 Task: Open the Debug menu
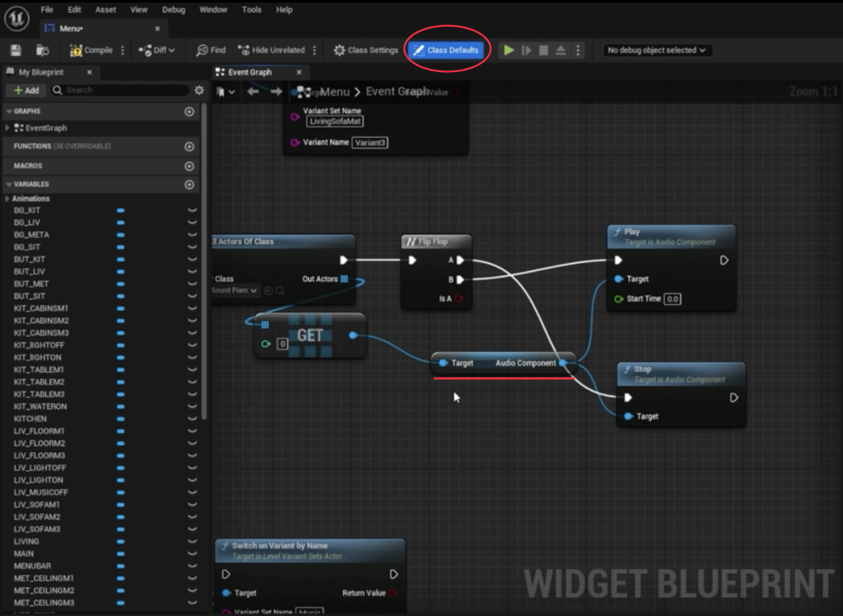point(174,10)
